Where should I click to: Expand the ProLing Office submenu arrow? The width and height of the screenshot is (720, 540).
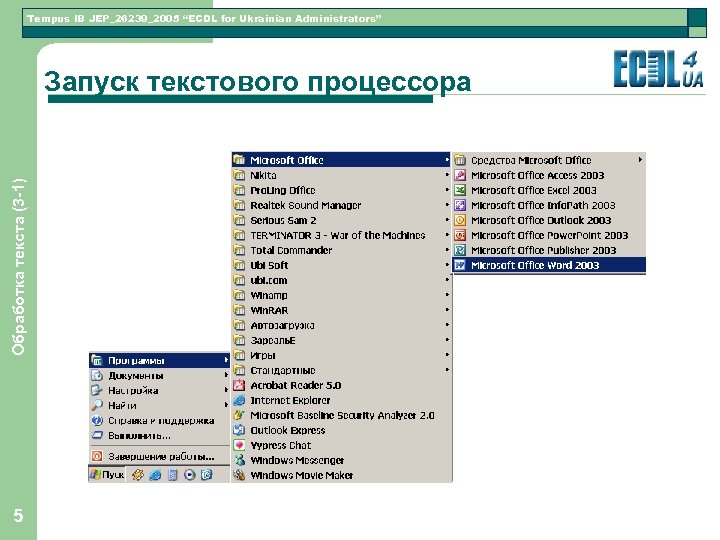coord(447,190)
